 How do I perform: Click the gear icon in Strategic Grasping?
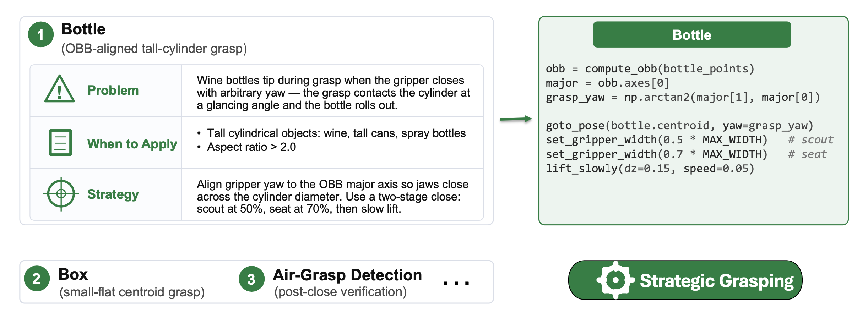[x=615, y=280]
